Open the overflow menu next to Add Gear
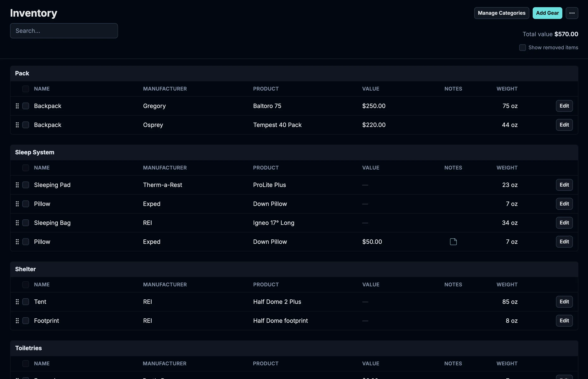The width and height of the screenshot is (588, 379). 572,13
